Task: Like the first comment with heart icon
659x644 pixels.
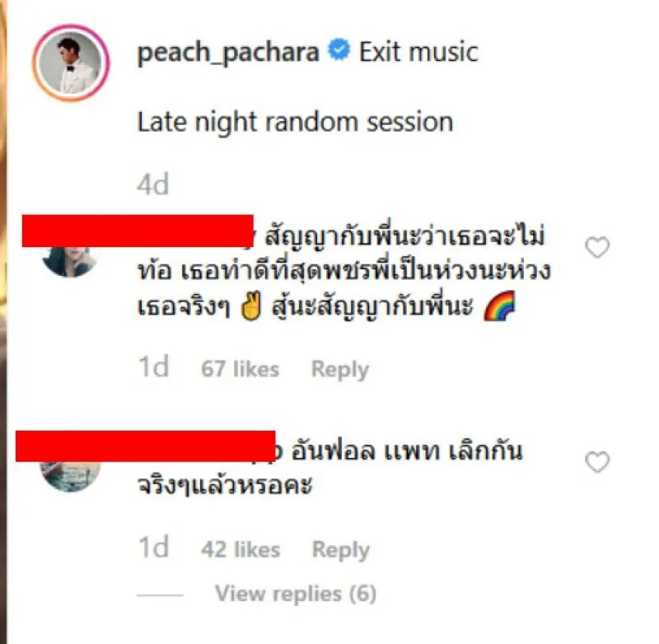Action: [597, 247]
